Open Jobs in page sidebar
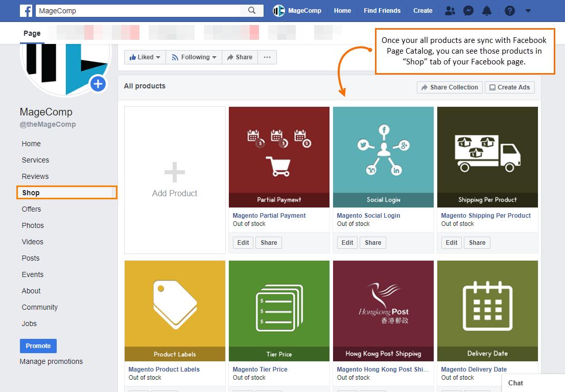This screenshot has height=392, width=565. (29, 324)
